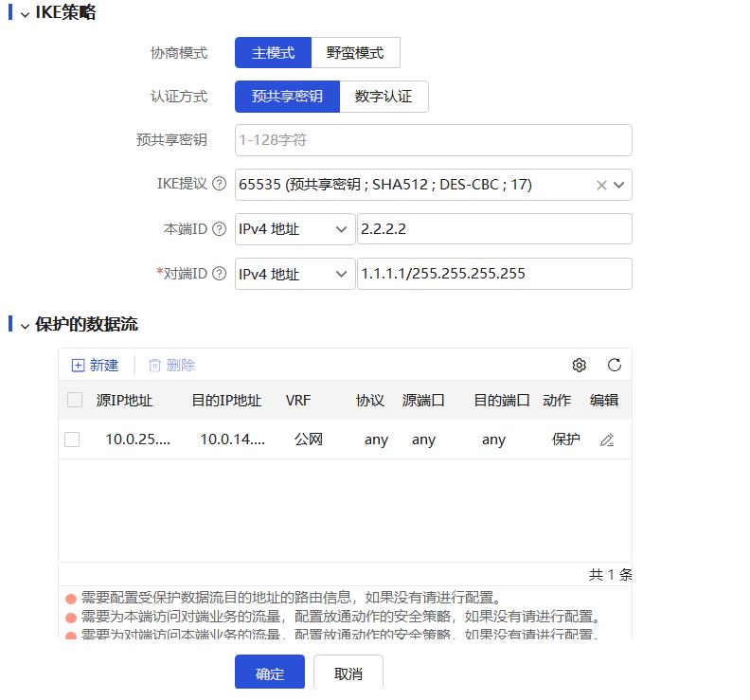This screenshot has height=700, width=750.
Task: Click the 动作 column header
Action: pos(557,400)
